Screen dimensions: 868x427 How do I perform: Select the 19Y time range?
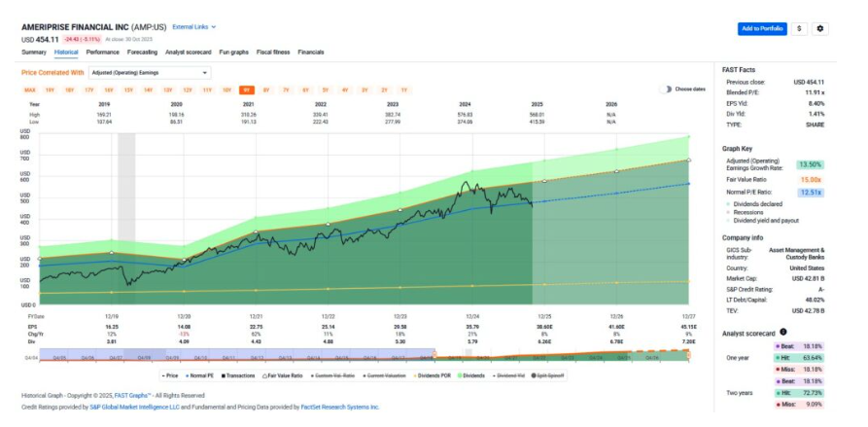point(50,89)
